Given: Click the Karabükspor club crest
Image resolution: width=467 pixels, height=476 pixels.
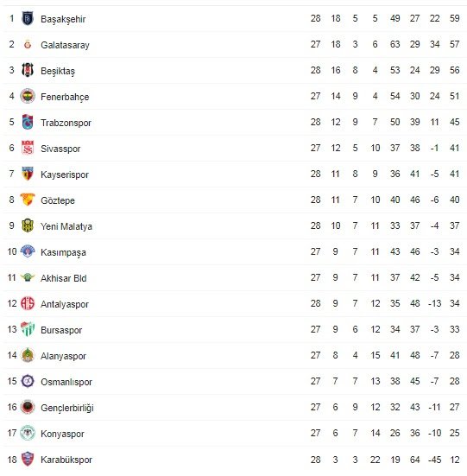Looking at the screenshot, I should pos(28,459).
